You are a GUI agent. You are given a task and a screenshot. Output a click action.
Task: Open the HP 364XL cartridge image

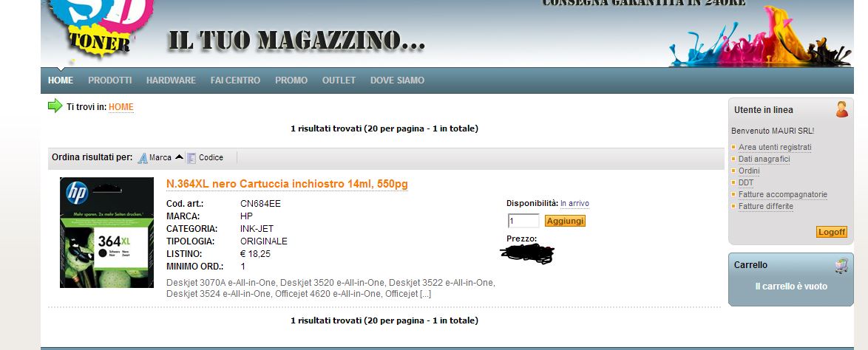click(107, 233)
